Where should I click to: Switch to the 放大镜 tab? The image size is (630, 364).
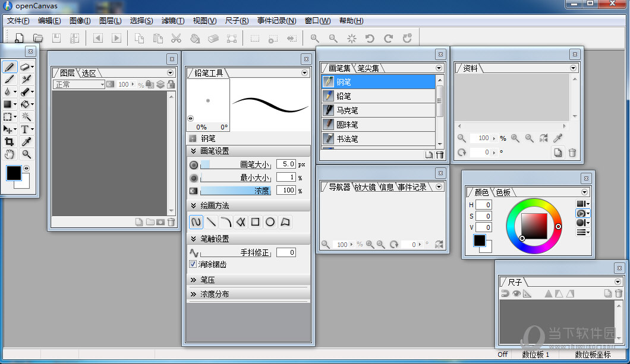366,187
